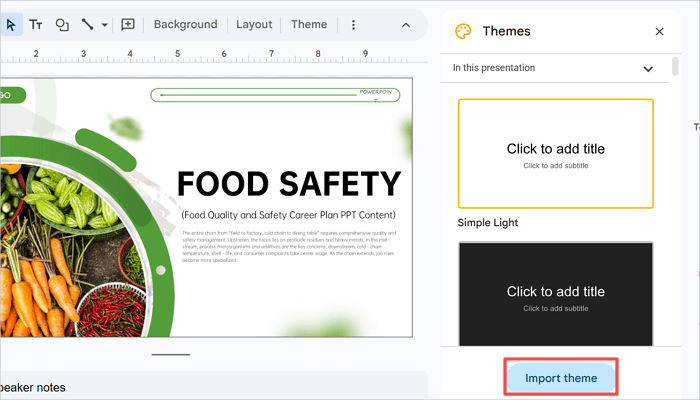Choose the text box tool

[x=36, y=25]
